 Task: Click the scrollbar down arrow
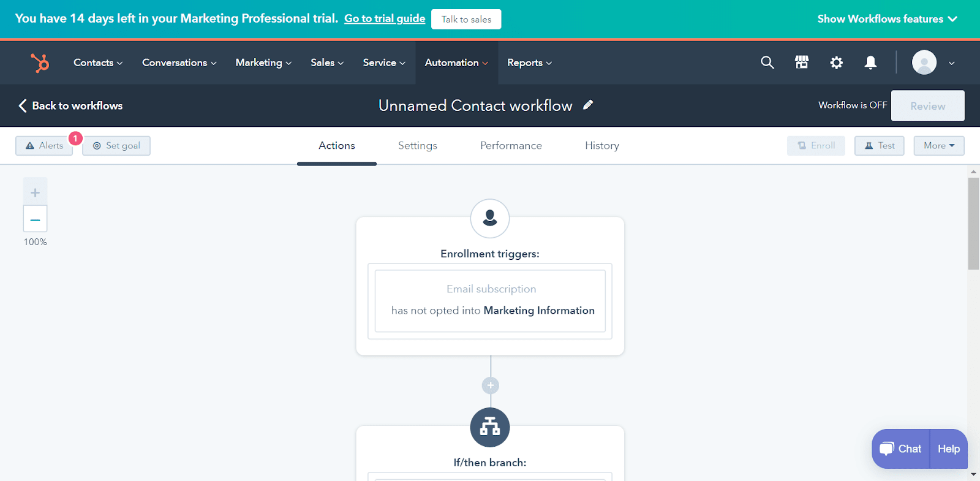pos(973,474)
